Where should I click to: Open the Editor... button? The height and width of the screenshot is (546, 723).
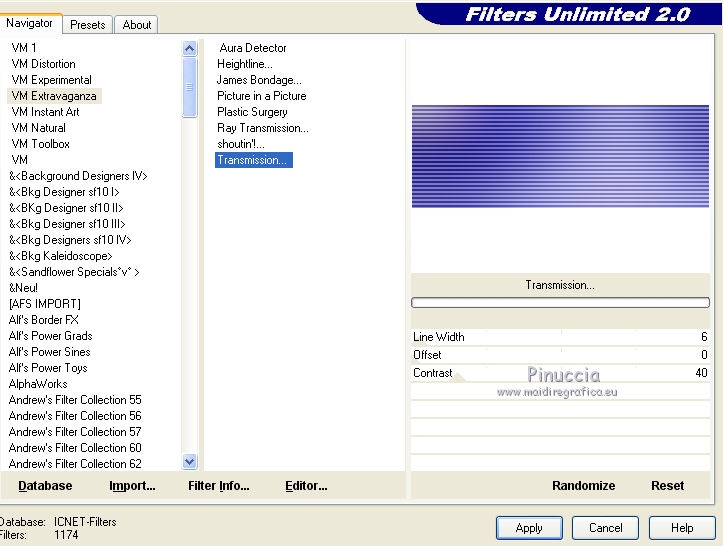[306, 486]
